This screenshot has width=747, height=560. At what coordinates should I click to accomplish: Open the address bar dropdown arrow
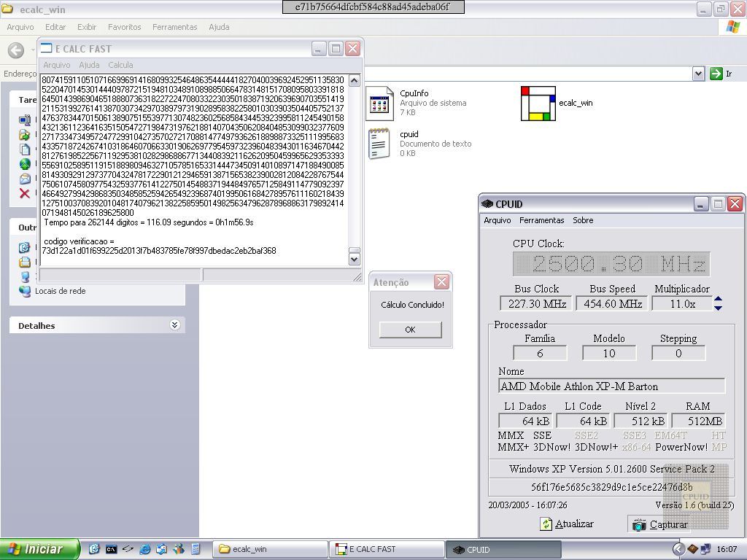[x=698, y=74]
